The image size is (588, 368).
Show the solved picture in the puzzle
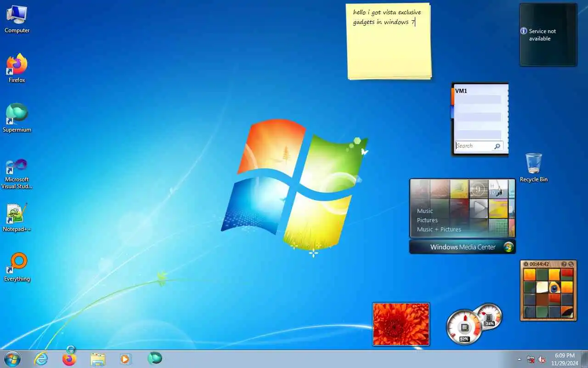tap(564, 264)
